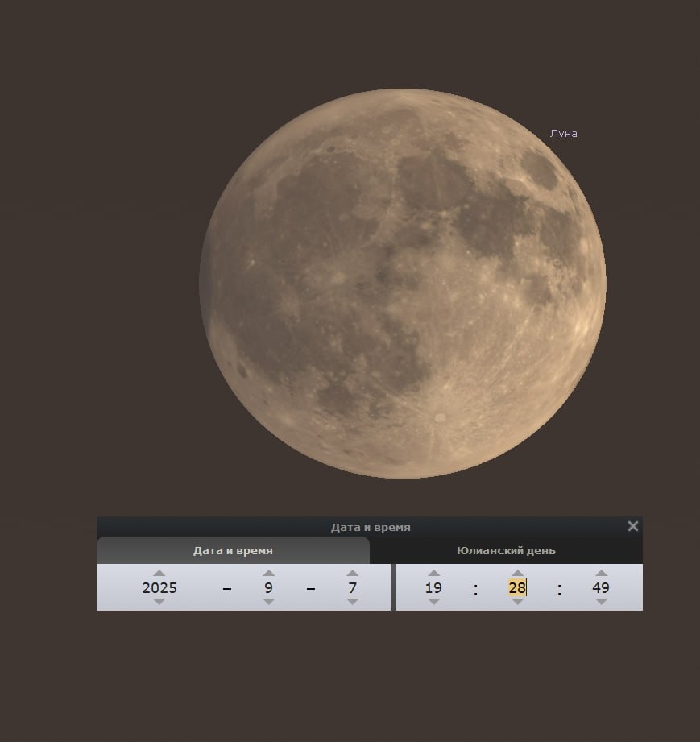Decrease the hour value 19
This screenshot has height=742, width=700.
coord(434,602)
